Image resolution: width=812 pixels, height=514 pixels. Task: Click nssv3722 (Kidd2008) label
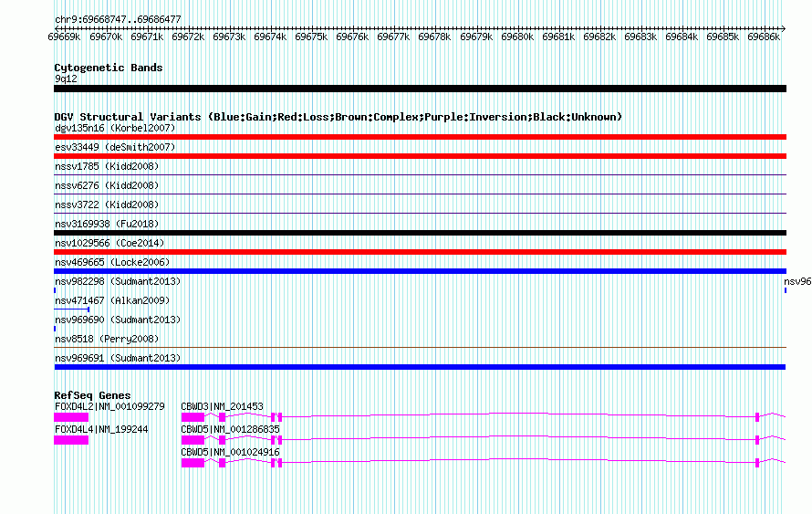[x=107, y=205]
